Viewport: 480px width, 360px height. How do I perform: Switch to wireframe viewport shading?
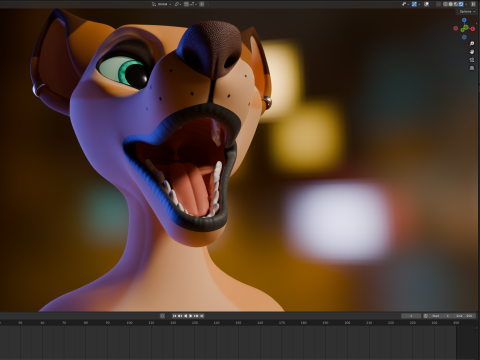pyautogui.click(x=446, y=4)
